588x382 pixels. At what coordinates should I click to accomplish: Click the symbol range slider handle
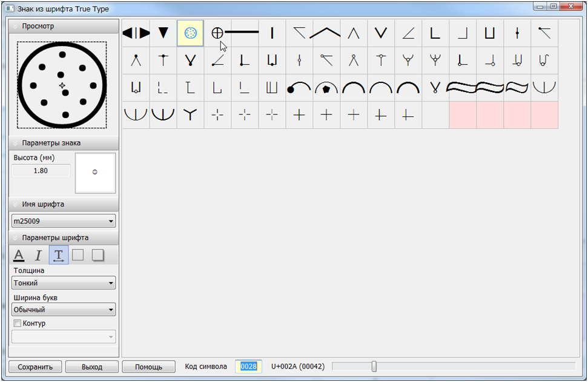(374, 366)
